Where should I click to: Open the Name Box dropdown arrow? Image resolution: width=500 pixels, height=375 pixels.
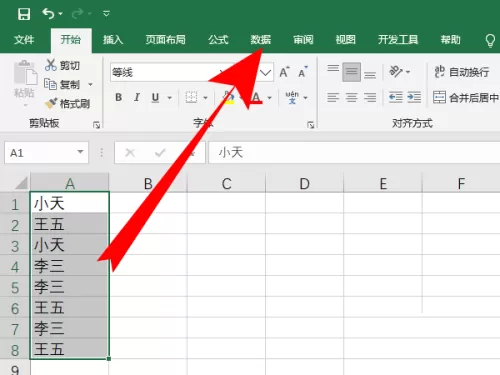(x=80, y=152)
